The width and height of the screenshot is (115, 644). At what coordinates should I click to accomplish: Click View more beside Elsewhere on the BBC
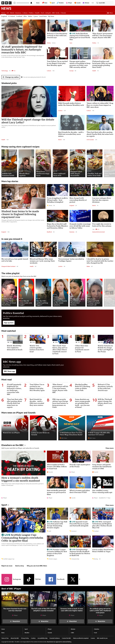pyautogui.click(x=110, y=448)
